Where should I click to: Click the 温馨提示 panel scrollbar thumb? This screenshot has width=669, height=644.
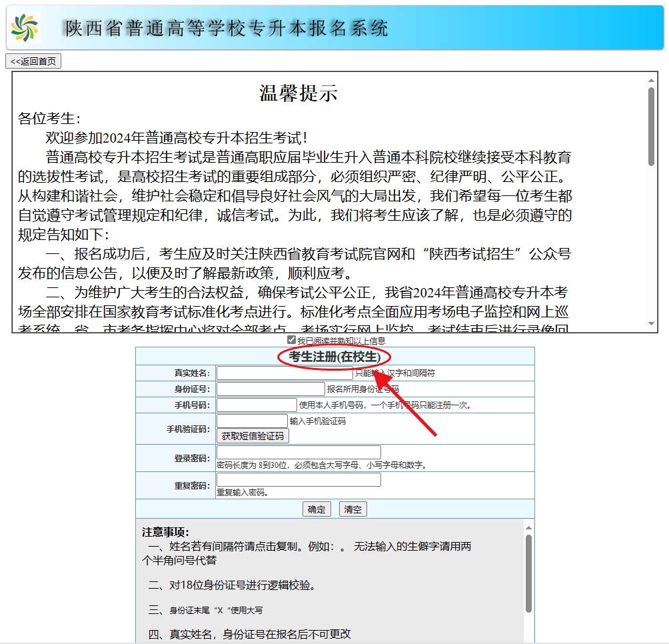(x=651, y=127)
